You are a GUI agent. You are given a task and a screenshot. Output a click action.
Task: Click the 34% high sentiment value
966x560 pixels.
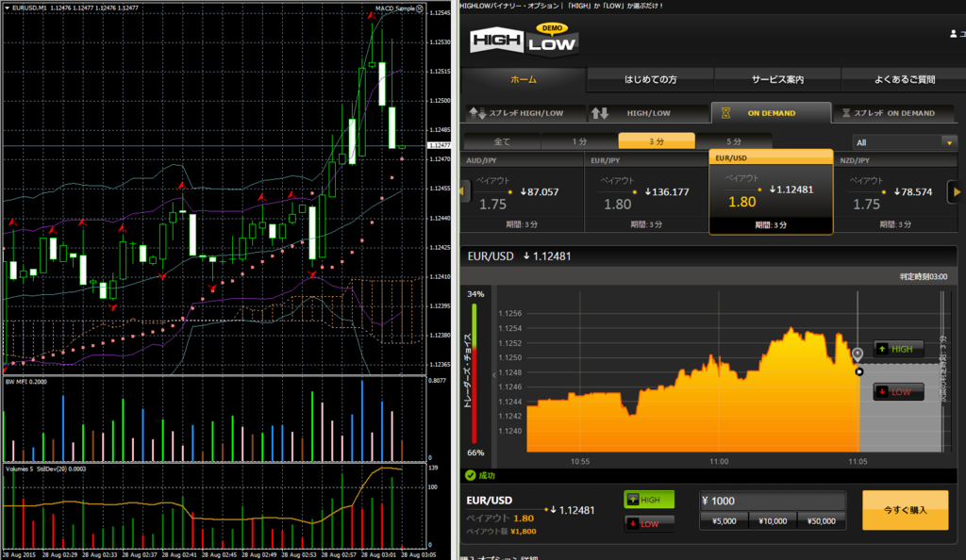pos(475,294)
